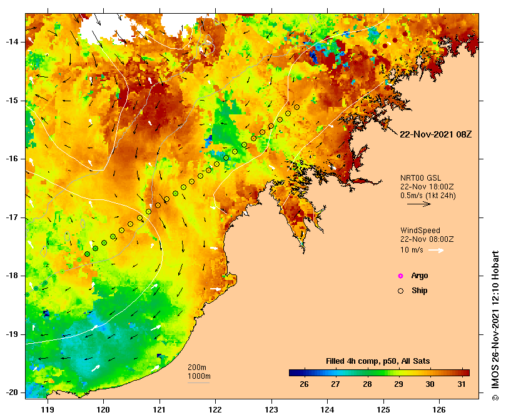The width and height of the screenshot is (506, 420).
Task: Click the "Filled 4h comp, p50, All Sats" title
Action: point(378,361)
